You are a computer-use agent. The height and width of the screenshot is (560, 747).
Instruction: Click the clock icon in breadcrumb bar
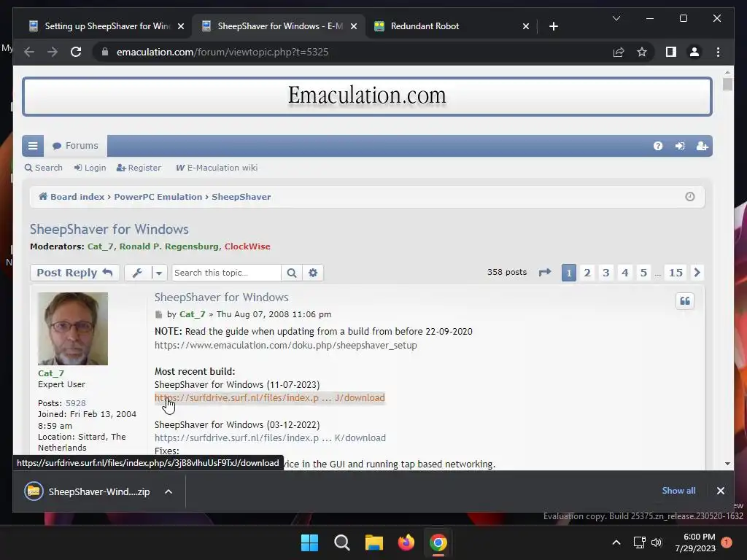pos(690,197)
